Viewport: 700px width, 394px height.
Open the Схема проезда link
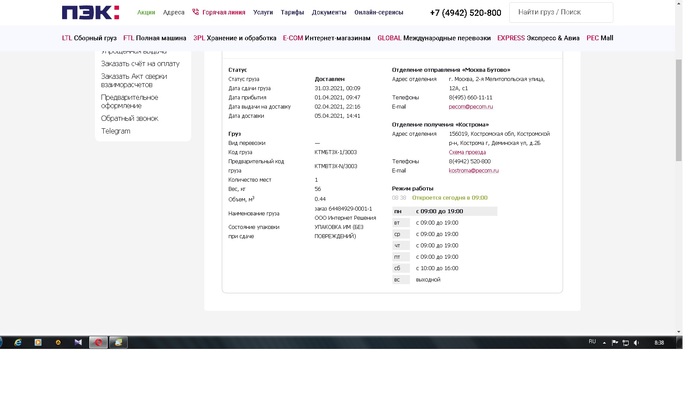pyautogui.click(x=467, y=152)
